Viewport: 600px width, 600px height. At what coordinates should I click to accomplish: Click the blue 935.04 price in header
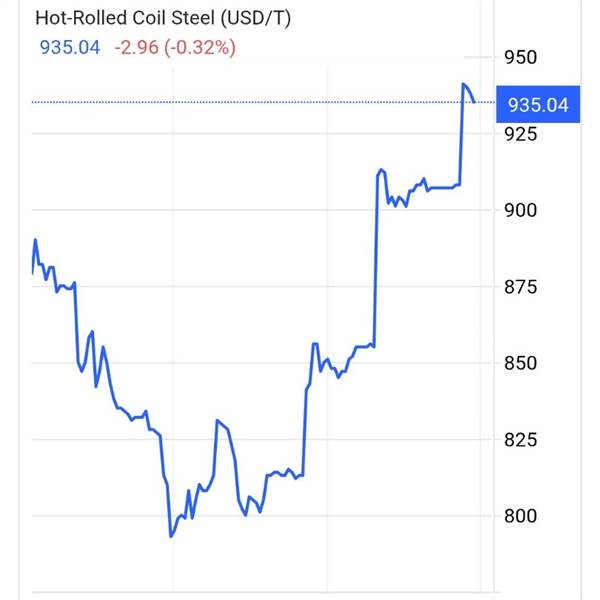(x=70, y=47)
